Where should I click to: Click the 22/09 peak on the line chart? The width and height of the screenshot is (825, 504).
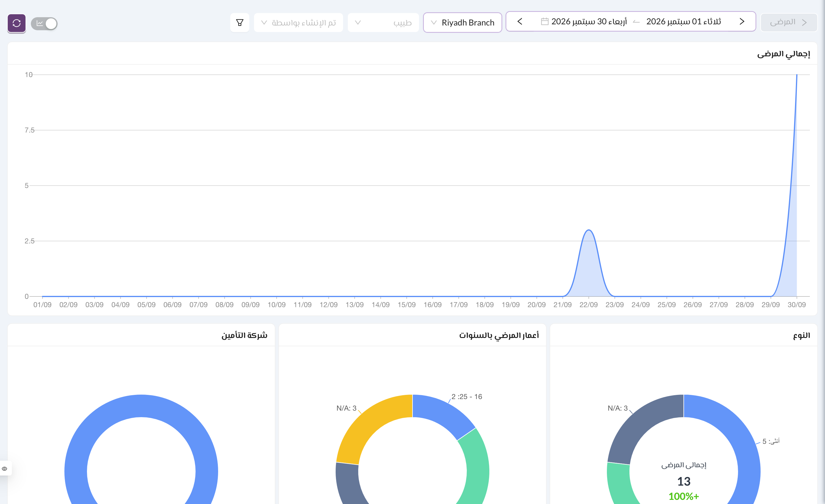588,230
